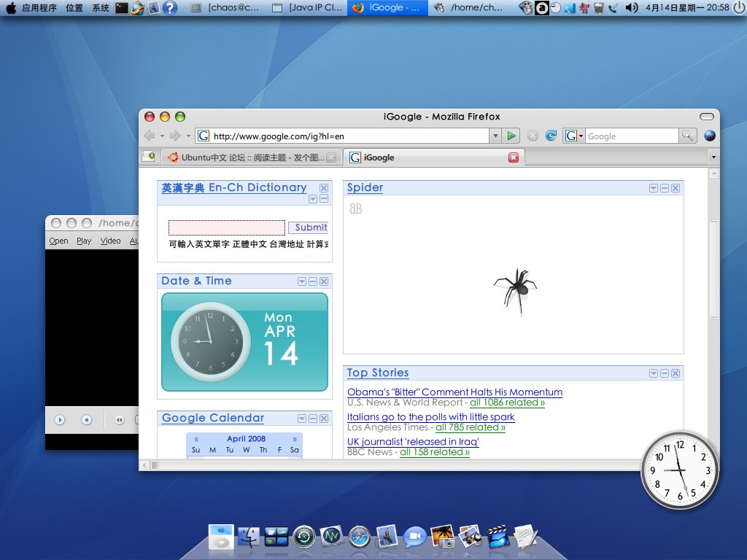Click the volume speaker in the top panel
747x560 pixels.
[x=631, y=7]
